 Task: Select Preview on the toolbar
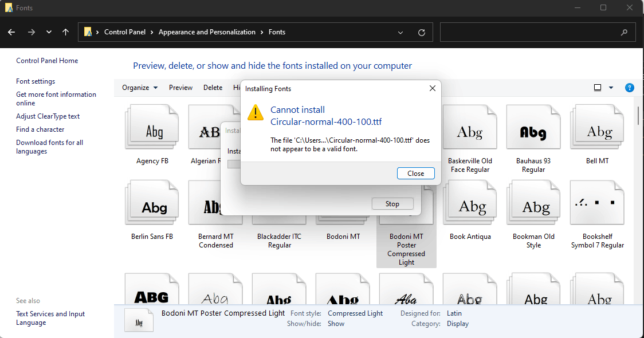[180, 87]
